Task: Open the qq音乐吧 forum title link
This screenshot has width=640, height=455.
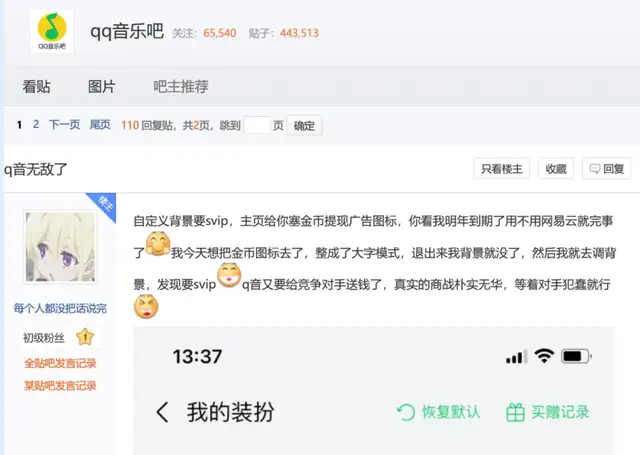Action: (x=127, y=31)
